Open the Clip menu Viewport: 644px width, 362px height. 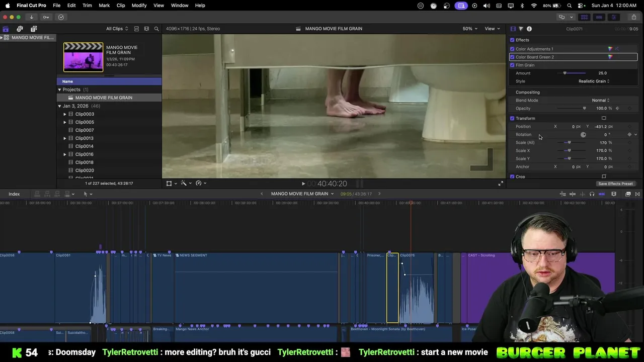(x=121, y=5)
